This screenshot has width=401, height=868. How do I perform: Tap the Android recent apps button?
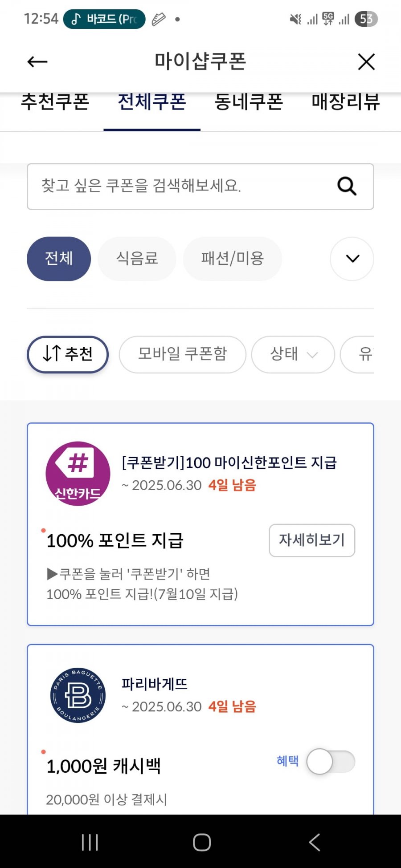click(x=90, y=842)
